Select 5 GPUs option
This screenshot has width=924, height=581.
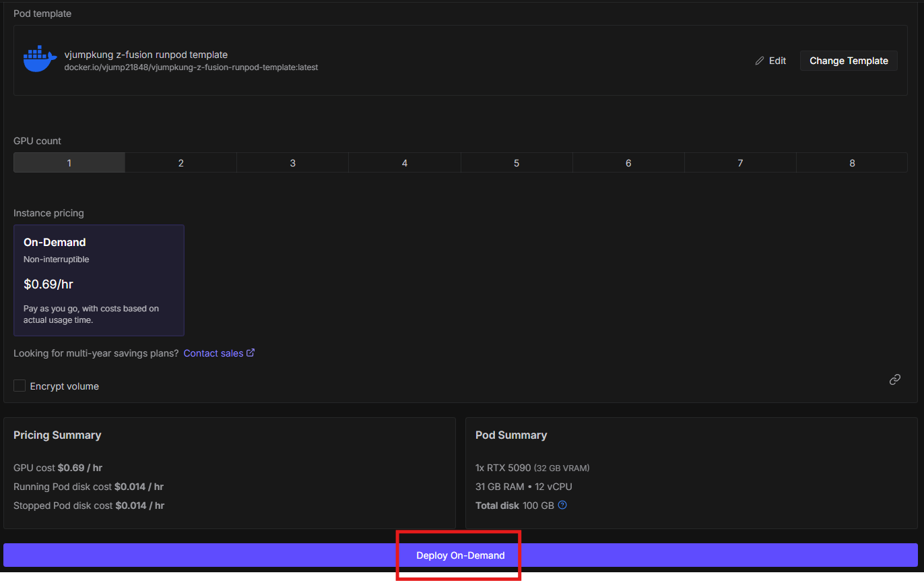pos(516,163)
